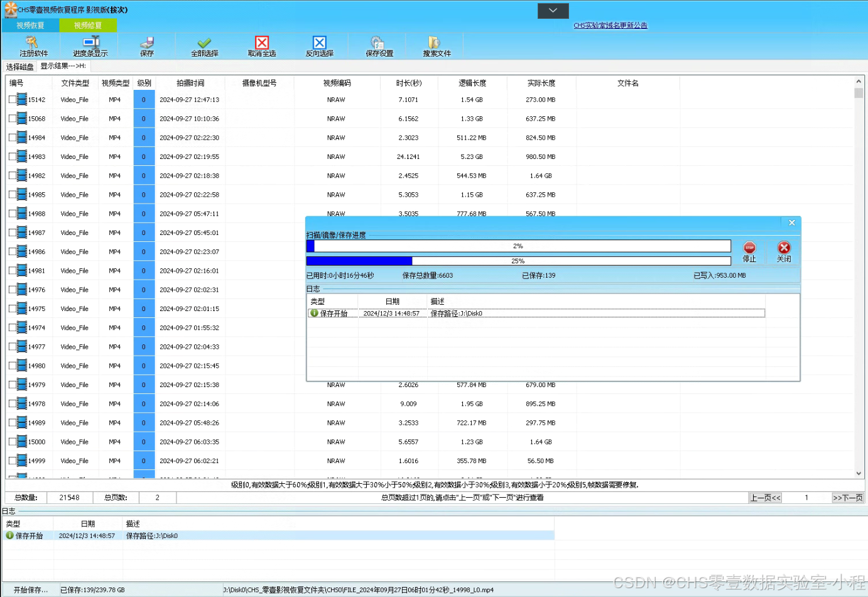Click the application logo in title bar
Viewport: 868px width, 597px height.
[x=11, y=9]
